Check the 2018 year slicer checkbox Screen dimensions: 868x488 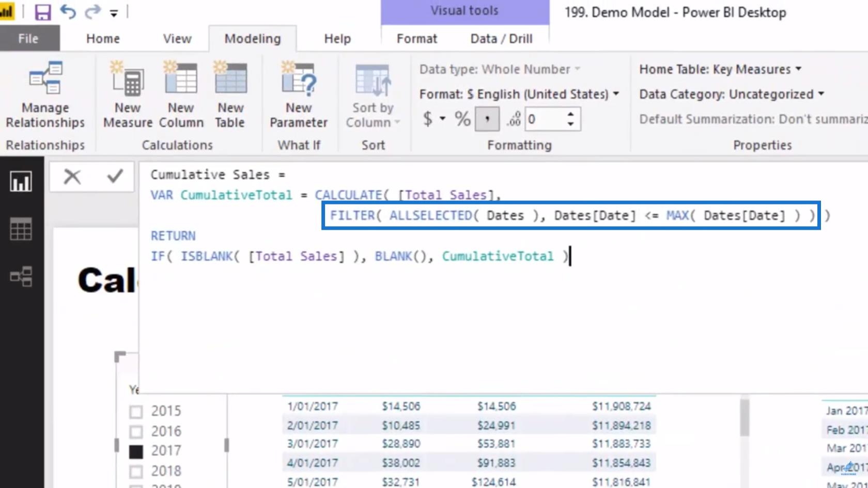coord(136,471)
